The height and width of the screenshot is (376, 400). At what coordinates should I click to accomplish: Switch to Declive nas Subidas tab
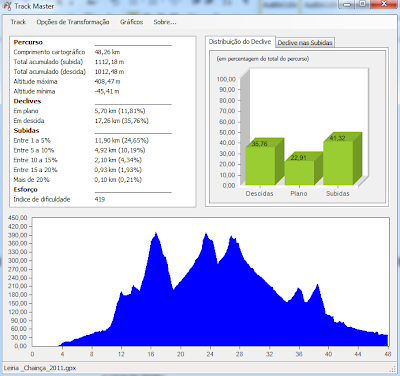[x=305, y=42]
